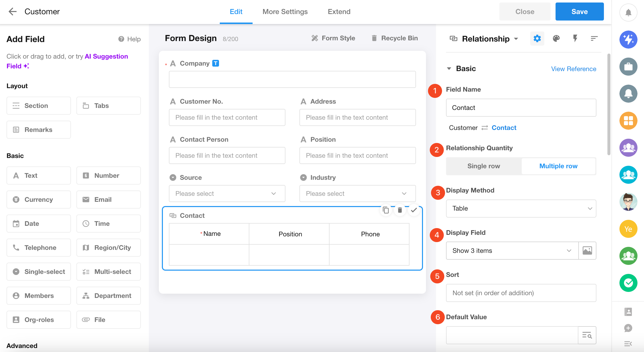Click the search list icon in Default Value
The height and width of the screenshot is (352, 644).
tap(587, 335)
